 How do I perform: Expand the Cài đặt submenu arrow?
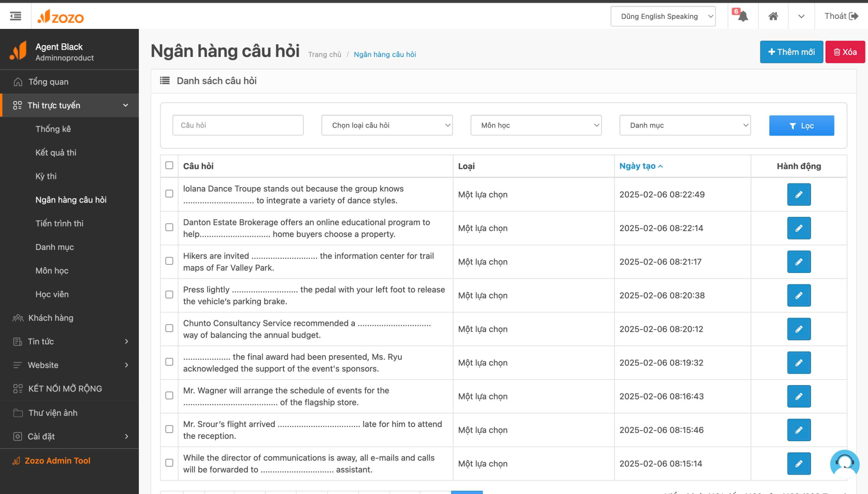pos(126,436)
